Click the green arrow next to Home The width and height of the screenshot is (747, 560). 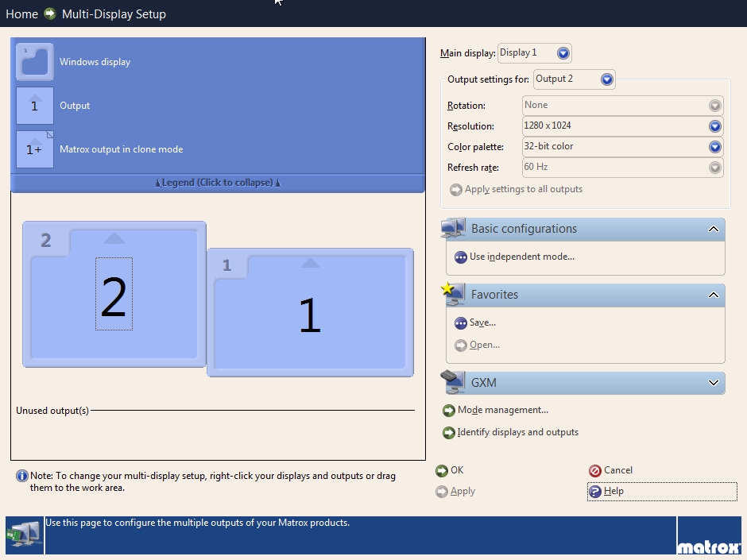(x=50, y=14)
